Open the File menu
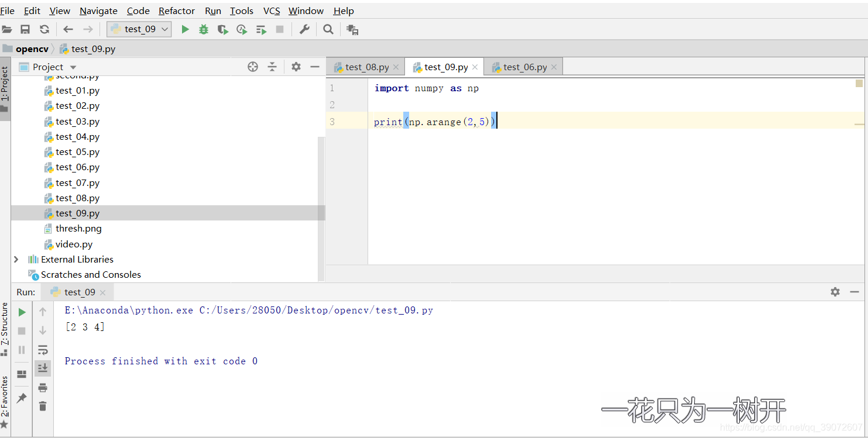Viewport: 868px width, 438px height. [8, 11]
